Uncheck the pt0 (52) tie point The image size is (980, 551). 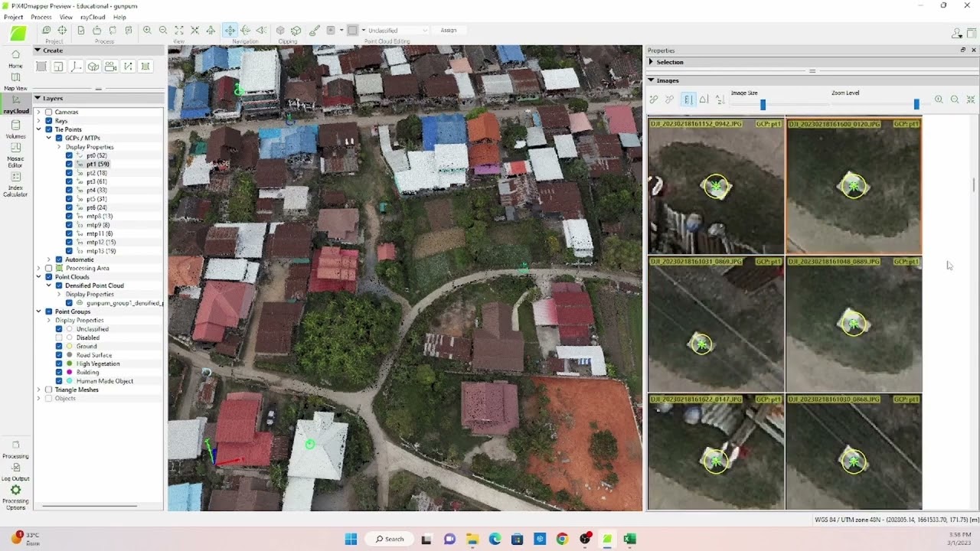(69, 155)
